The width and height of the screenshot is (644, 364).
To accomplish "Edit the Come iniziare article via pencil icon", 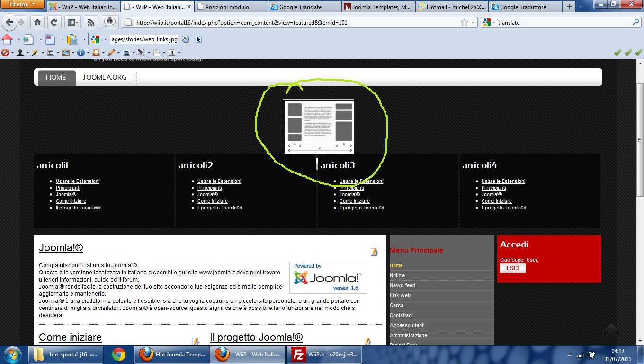I will point(196,341).
